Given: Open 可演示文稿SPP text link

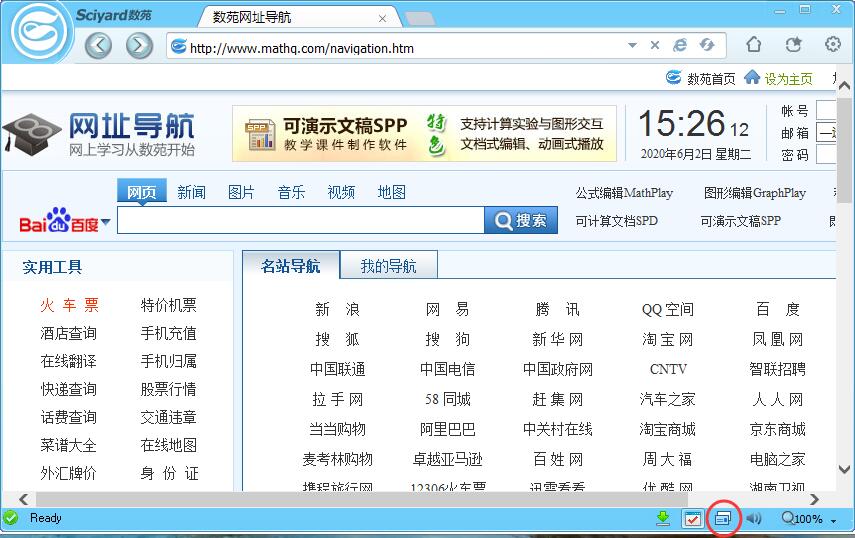Looking at the screenshot, I should tap(740, 221).
